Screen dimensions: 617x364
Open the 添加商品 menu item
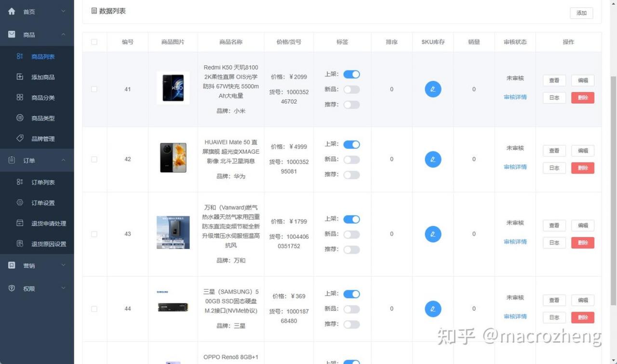37,77
